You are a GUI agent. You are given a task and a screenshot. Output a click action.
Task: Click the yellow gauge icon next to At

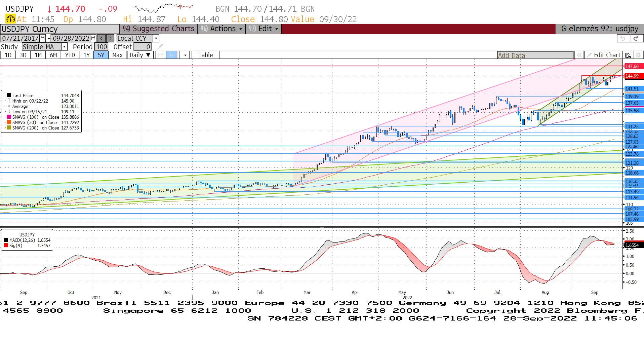click(x=11, y=19)
